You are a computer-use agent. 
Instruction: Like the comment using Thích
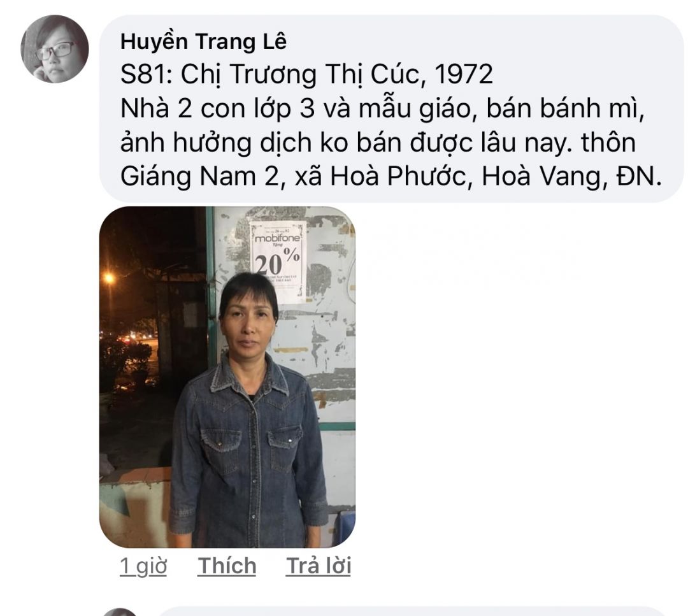point(227,566)
